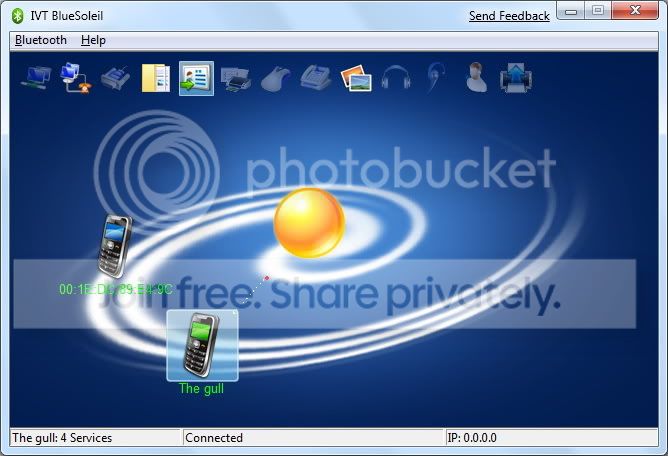Select the highlighted Information Synchronization icon
Screen dimensions: 668x456
pos(196,78)
